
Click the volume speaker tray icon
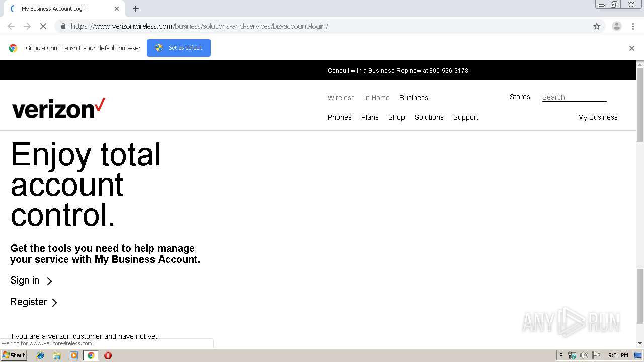584,355
